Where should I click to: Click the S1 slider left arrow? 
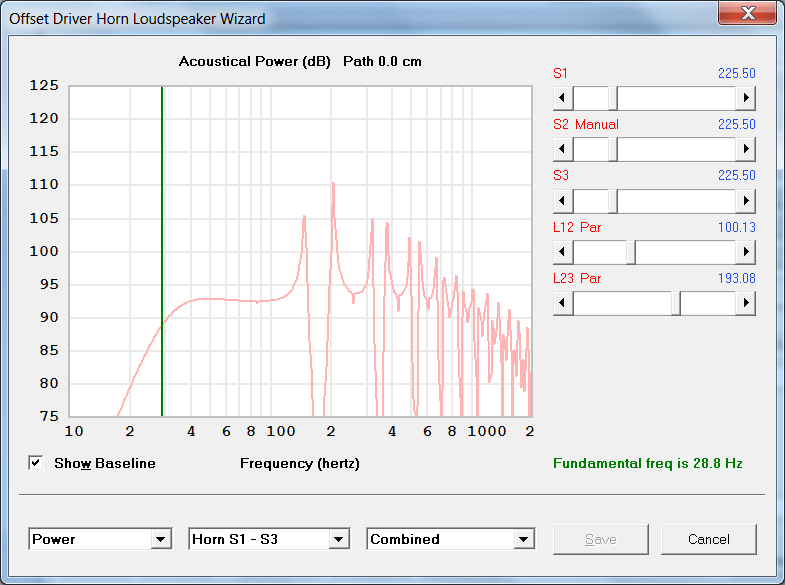pyautogui.click(x=563, y=98)
